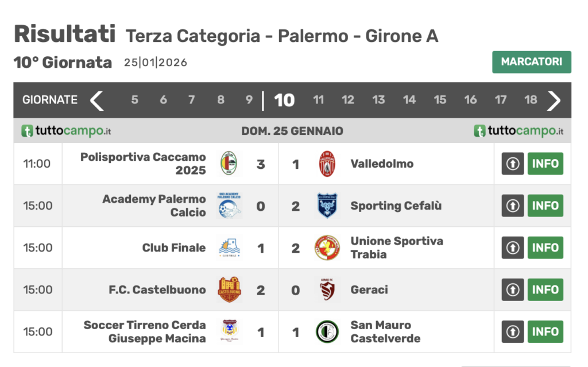Click the up-arrow icon in Club Finale row
This screenshot has height=367, width=588.
coord(513,248)
